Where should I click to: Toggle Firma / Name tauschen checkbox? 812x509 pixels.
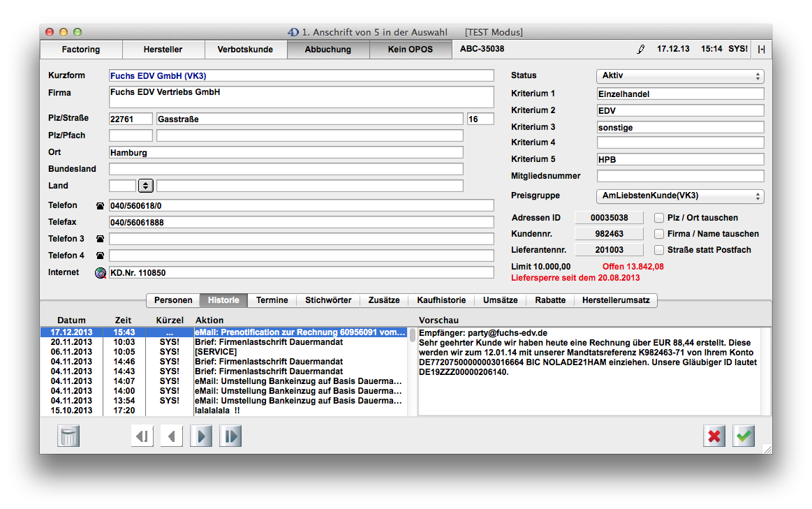click(658, 234)
